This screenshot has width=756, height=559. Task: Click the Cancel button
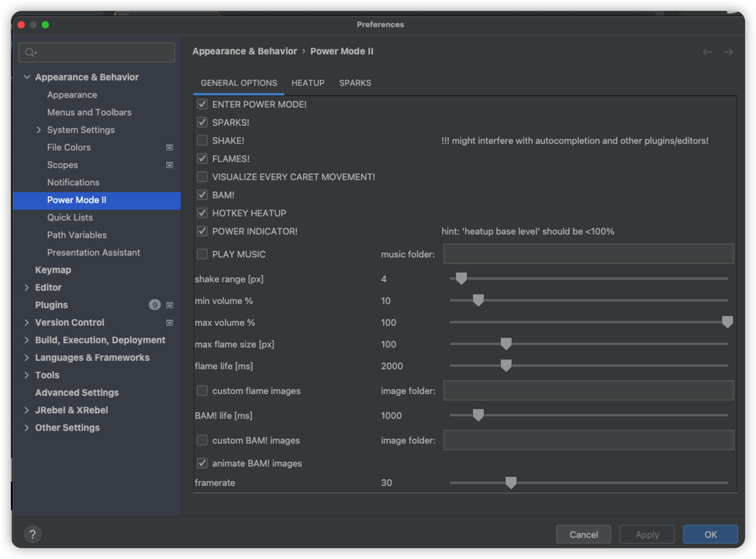pos(584,534)
